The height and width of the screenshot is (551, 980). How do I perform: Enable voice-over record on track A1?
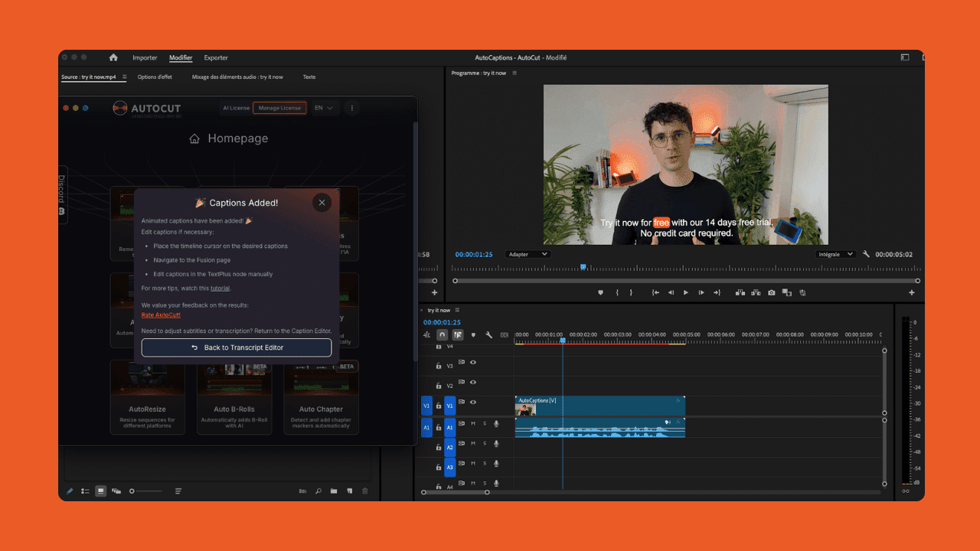496,423
